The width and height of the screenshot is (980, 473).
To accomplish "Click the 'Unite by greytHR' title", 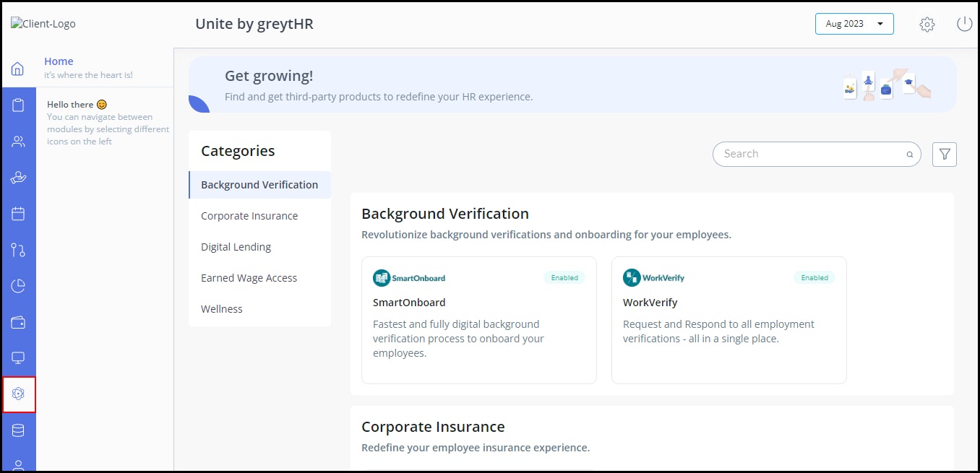I will click(x=254, y=24).
